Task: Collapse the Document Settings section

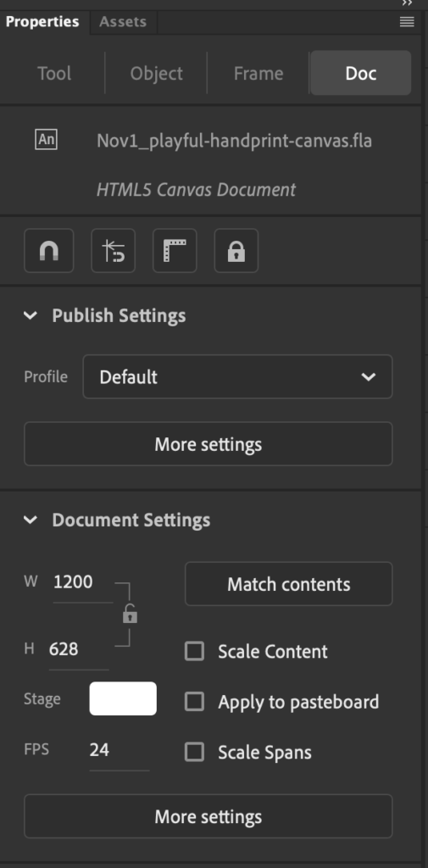Action: pos(31,520)
